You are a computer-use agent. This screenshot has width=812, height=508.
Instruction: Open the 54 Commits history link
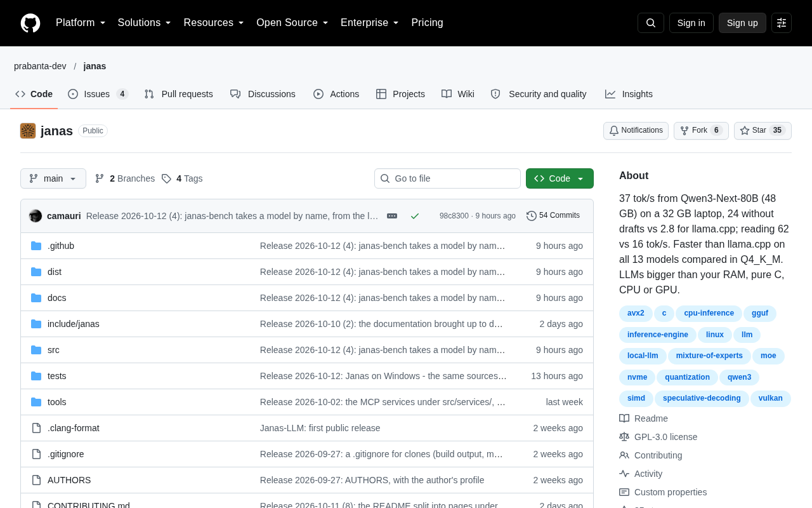pyautogui.click(x=553, y=216)
